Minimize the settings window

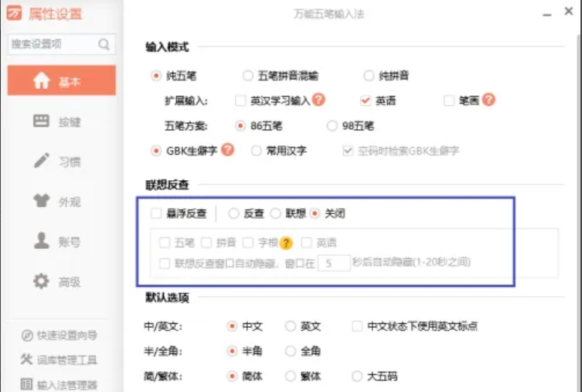[546, 15]
